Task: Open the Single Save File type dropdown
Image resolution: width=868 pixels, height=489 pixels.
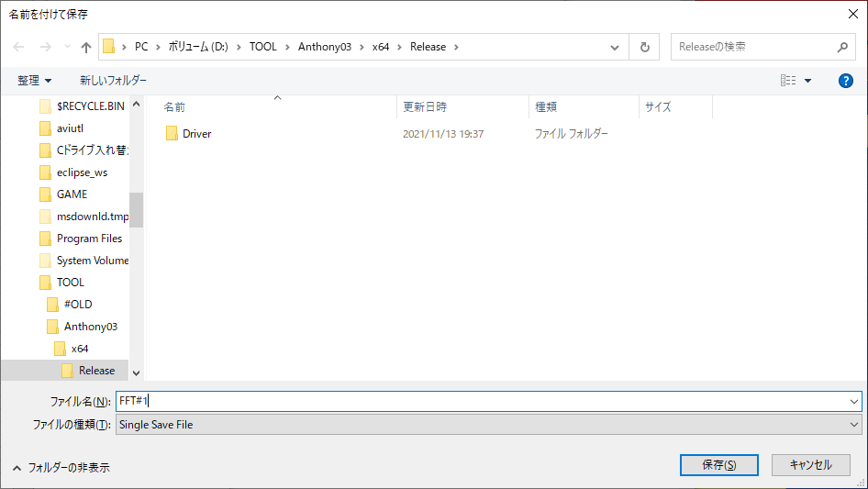Action: click(x=489, y=425)
